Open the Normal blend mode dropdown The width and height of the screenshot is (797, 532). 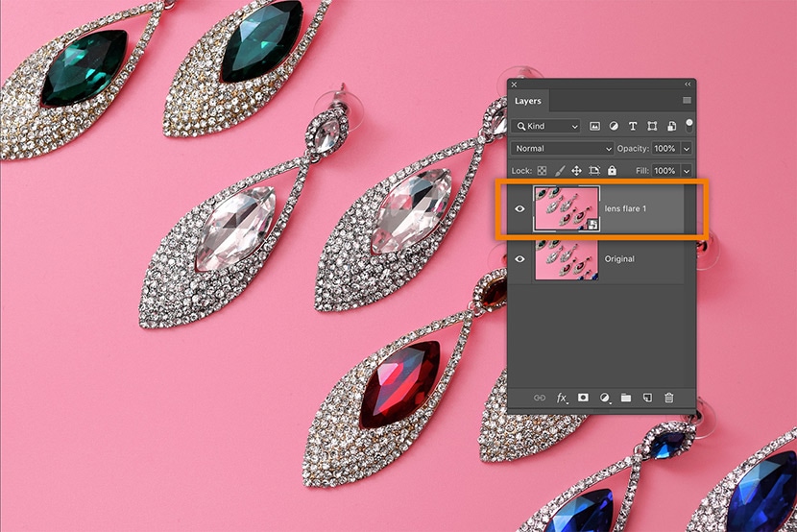[563, 149]
